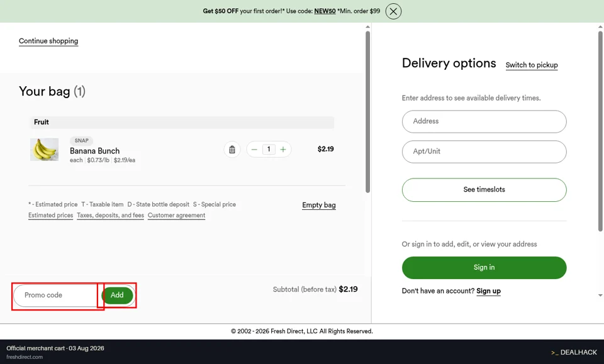Click the DEALHACK logo in footer
The image size is (604, 364).
(574, 352)
